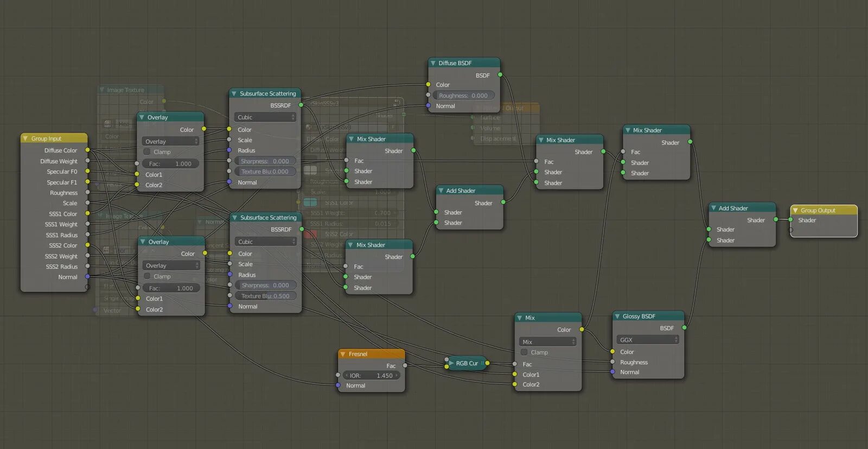
Task: Click the SSS2 Color socket on Group Input
Action: 87,245
